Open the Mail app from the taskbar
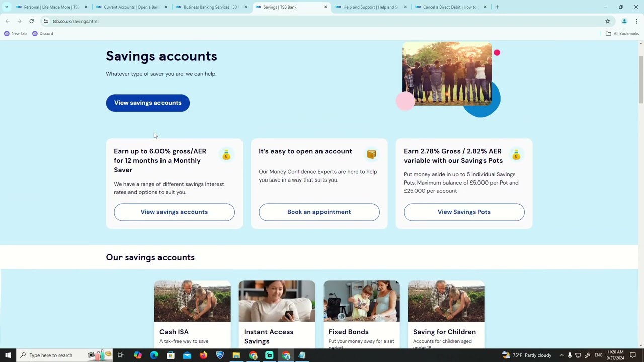Screen dimensions: 644x362 (x=187, y=355)
